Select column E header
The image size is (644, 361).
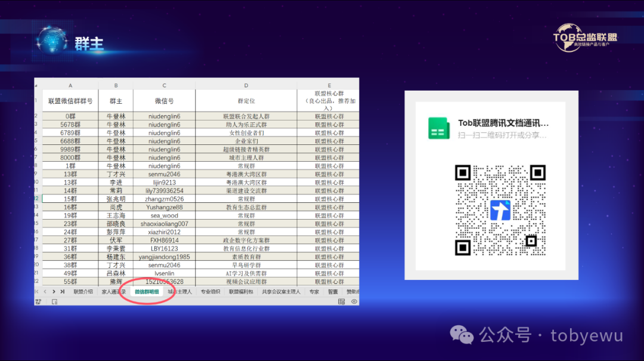click(328, 85)
